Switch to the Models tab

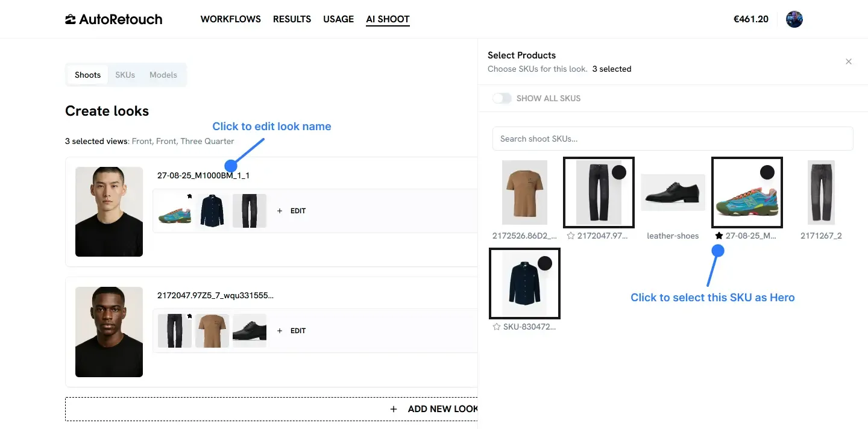(163, 75)
